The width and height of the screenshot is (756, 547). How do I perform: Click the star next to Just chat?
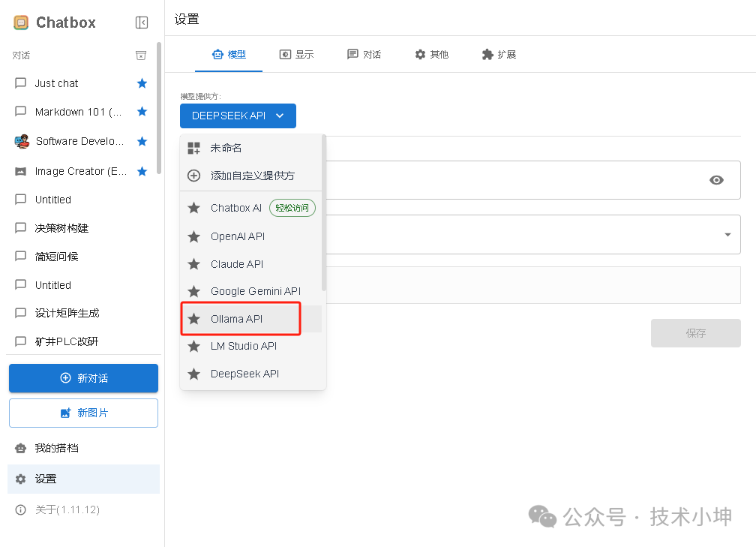(142, 83)
